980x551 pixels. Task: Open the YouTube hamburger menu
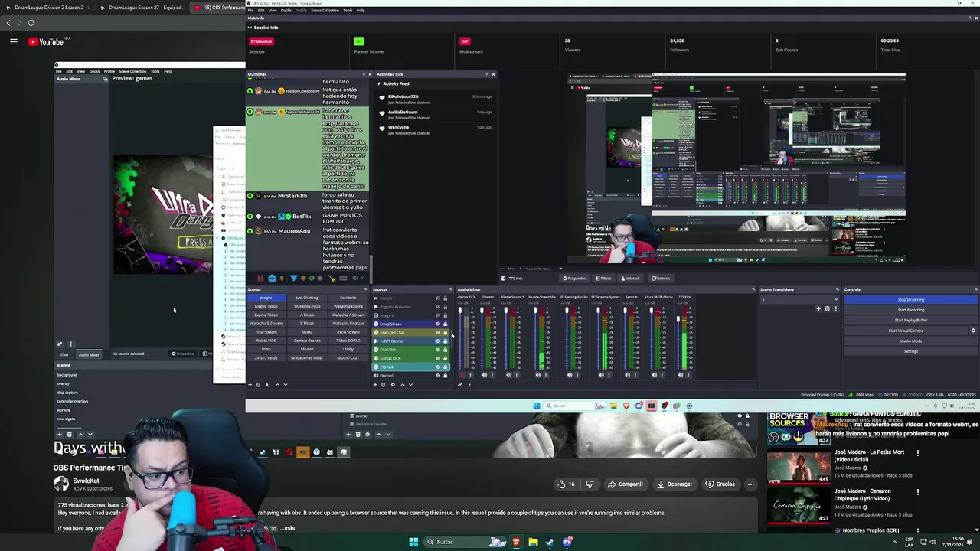[x=13, y=42]
